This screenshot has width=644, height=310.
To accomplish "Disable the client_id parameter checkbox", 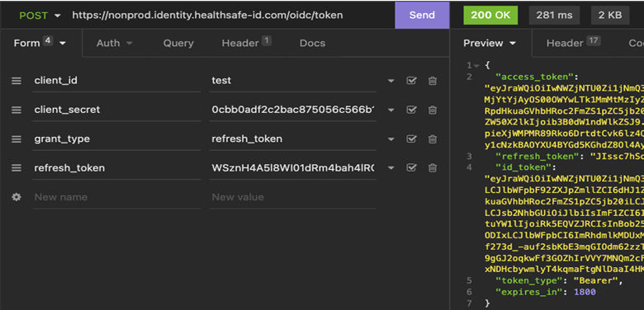I will 411,80.
